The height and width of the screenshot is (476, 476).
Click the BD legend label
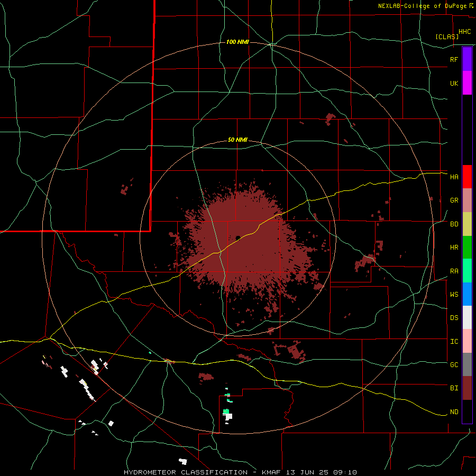pos(454,224)
